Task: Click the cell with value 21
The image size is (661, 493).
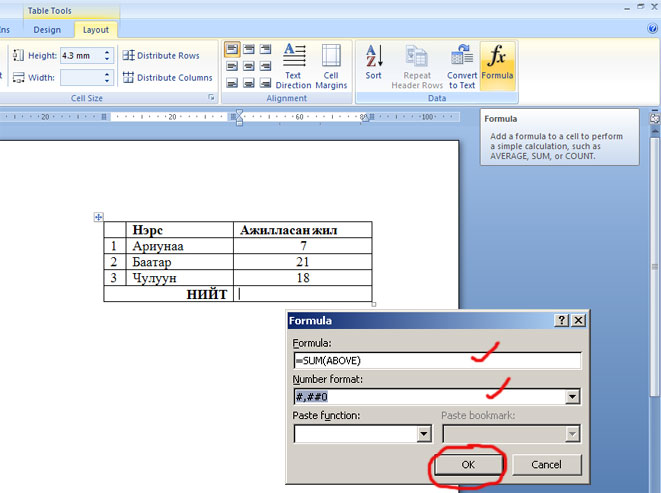Action: click(x=303, y=262)
